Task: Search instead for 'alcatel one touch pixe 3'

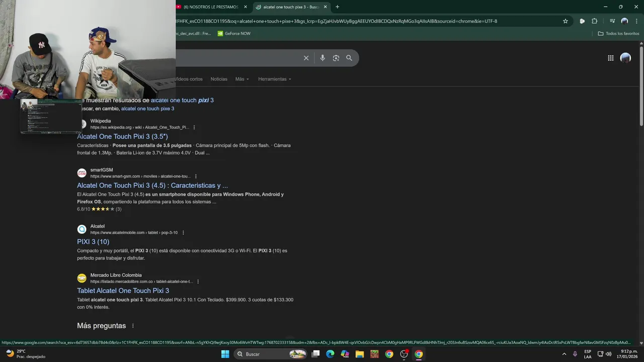Action: click(x=147, y=109)
